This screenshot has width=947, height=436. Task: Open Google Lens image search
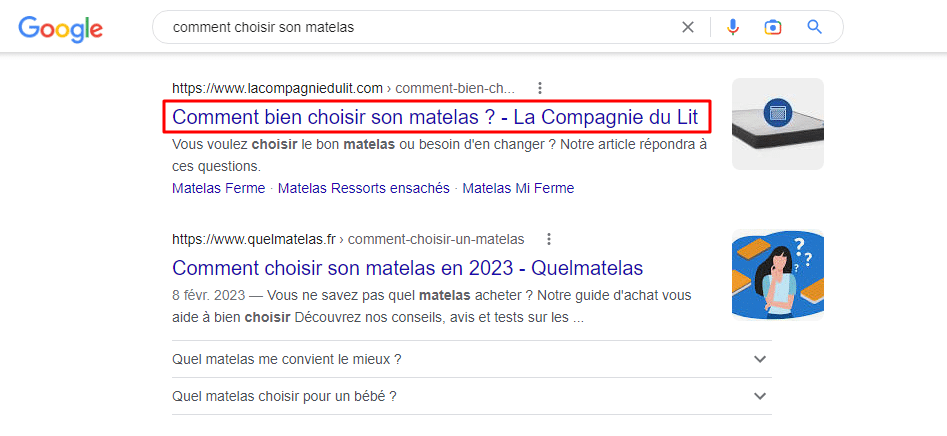pos(772,27)
